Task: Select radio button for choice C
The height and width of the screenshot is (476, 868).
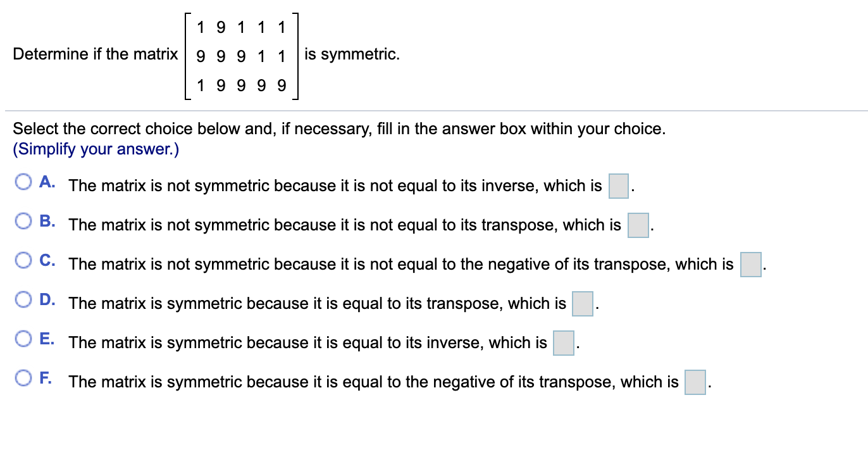Action: click(23, 260)
